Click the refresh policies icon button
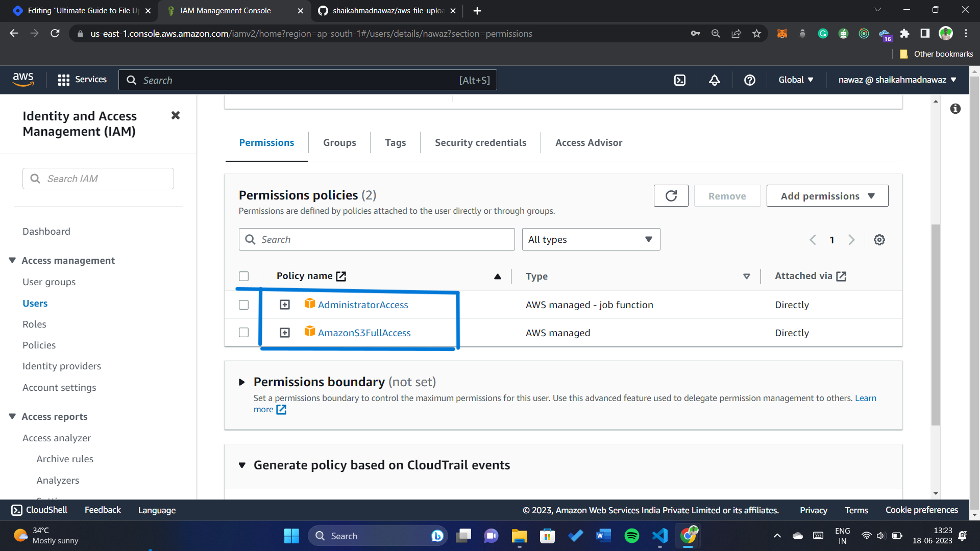Viewport: 980px width, 551px height. pos(671,196)
